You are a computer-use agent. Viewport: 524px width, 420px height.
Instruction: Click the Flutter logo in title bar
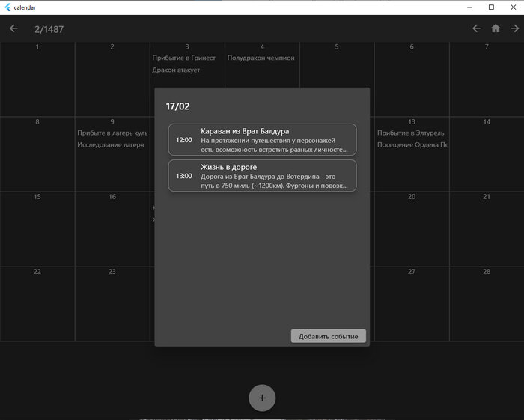point(7,7)
